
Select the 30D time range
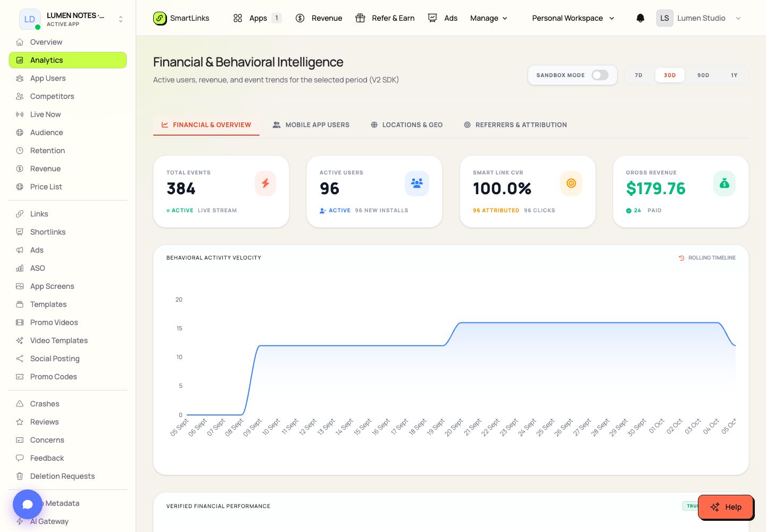(x=670, y=75)
